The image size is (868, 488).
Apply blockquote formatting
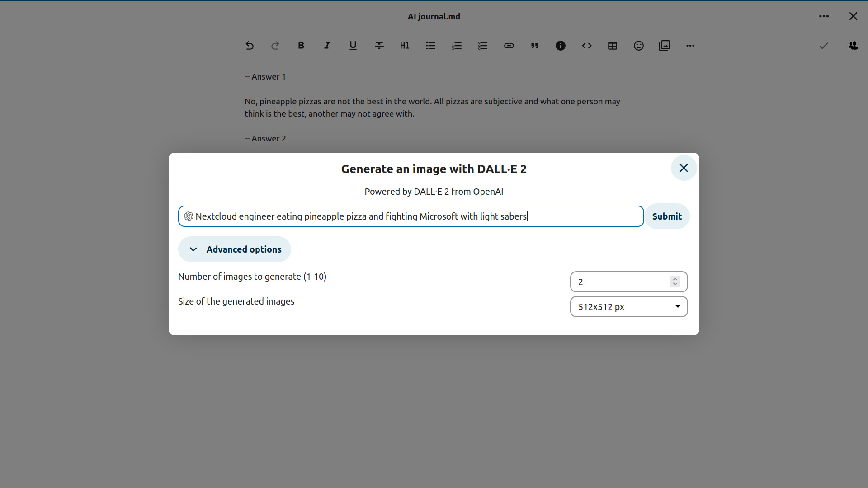point(535,46)
